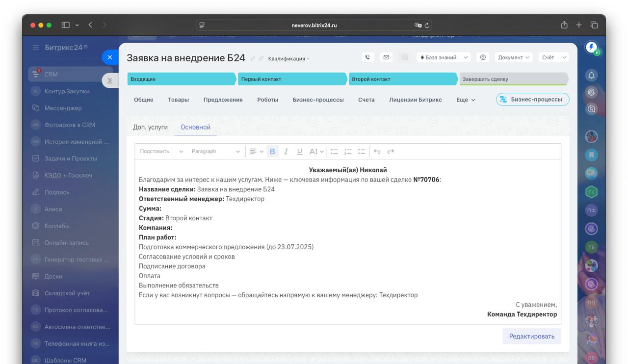Switch to the Товары tab
Screen dimensions: 628x364
point(178,100)
